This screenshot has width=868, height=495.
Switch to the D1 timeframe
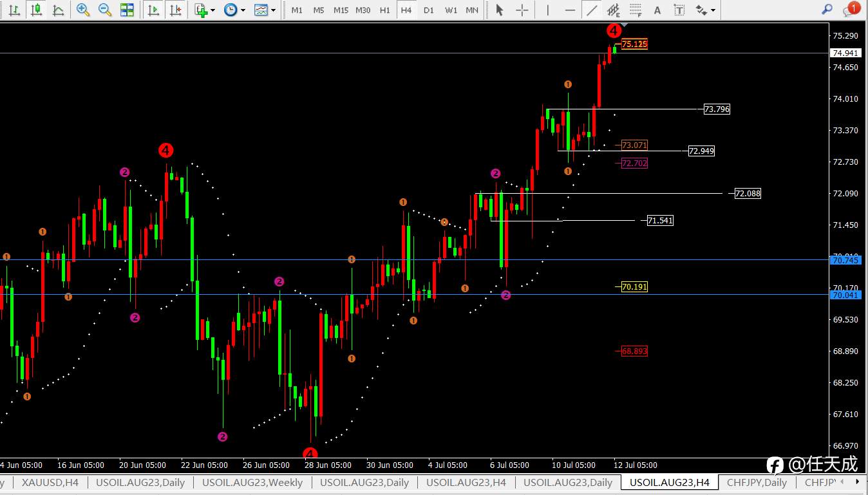[x=429, y=10]
